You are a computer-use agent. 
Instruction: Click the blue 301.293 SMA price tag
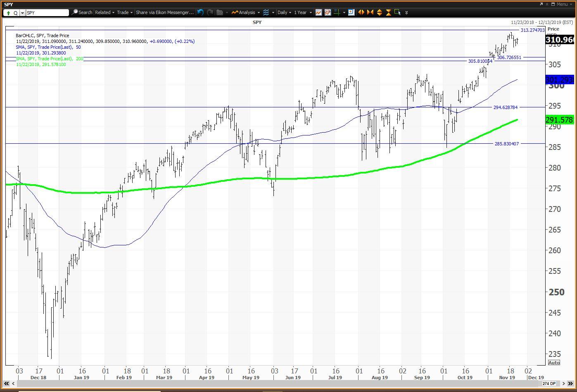pos(560,80)
